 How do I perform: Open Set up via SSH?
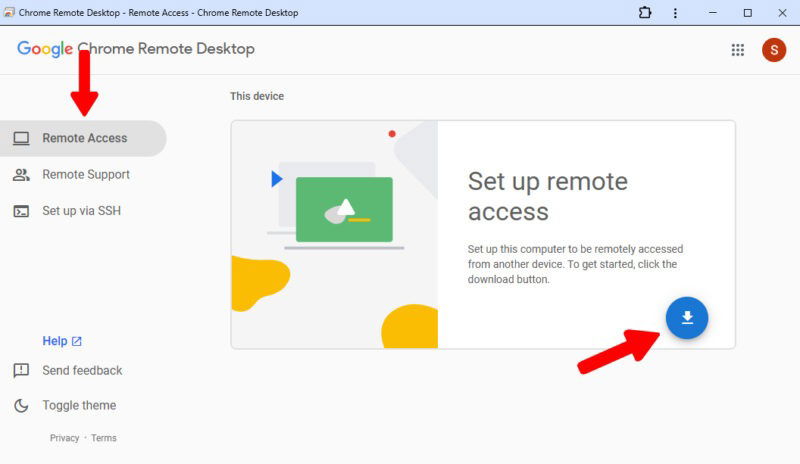point(82,211)
